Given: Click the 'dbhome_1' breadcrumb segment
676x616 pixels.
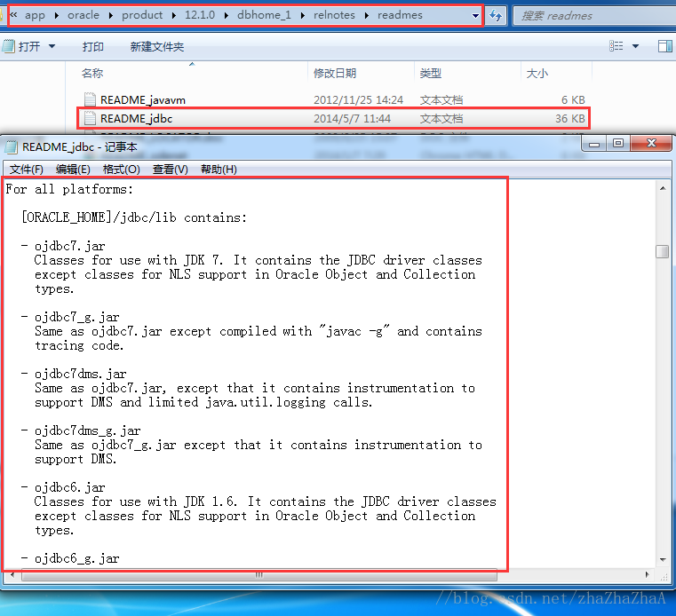Looking at the screenshot, I should click(x=264, y=15).
